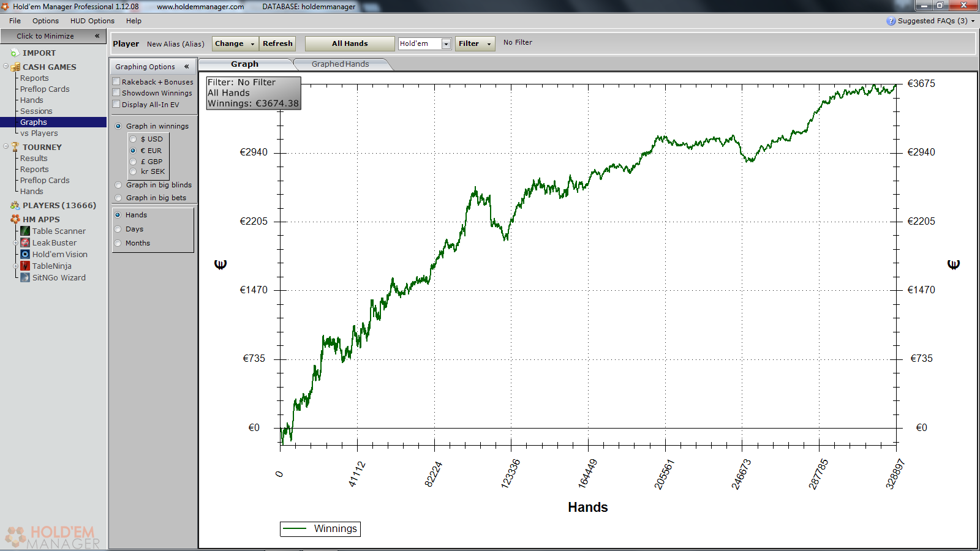Select GBP currency radio button
Viewport: 980px width, 551px height.
tap(133, 162)
